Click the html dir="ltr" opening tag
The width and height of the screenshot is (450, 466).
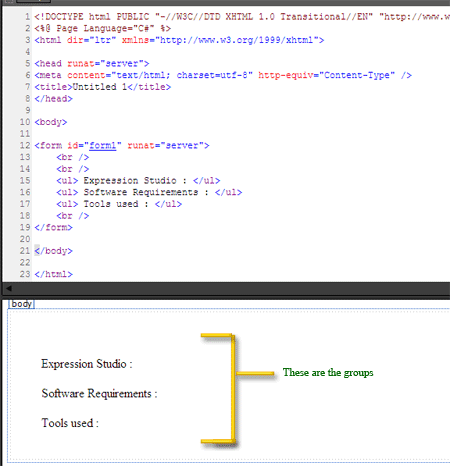[x=179, y=40]
